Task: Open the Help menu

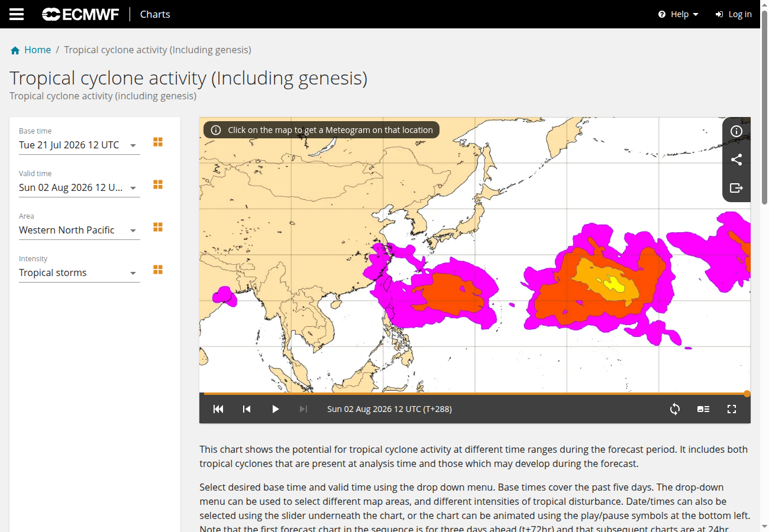Action: tap(678, 14)
